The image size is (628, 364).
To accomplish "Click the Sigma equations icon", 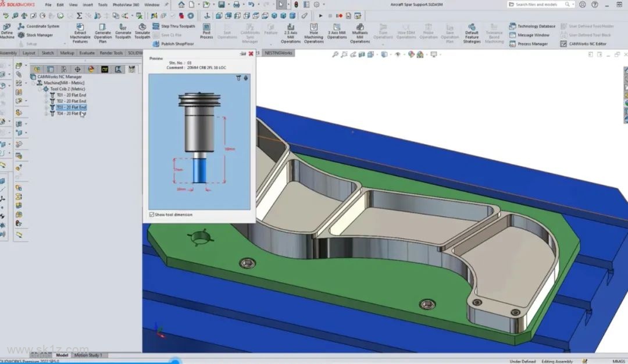I will (79, 16).
